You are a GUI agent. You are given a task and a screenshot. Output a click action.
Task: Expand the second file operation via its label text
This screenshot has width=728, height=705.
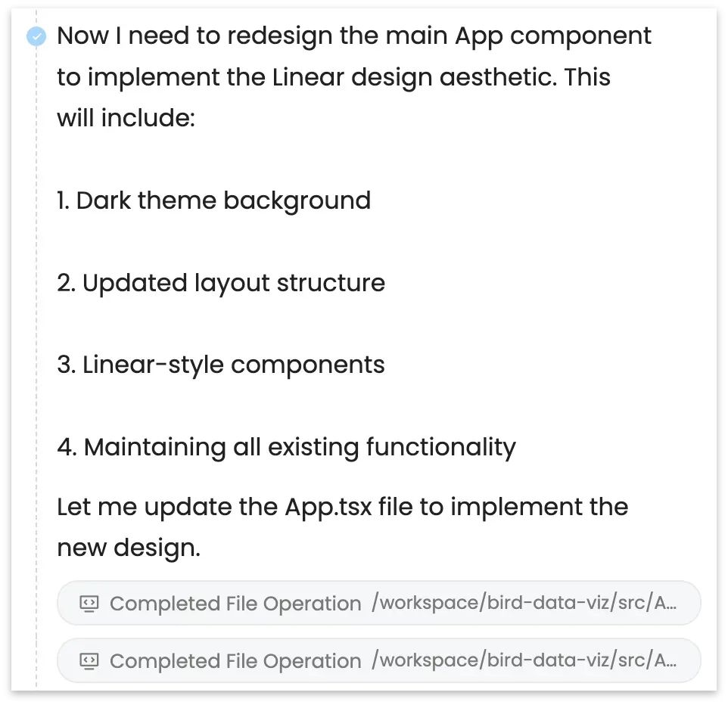coord(235,661)
